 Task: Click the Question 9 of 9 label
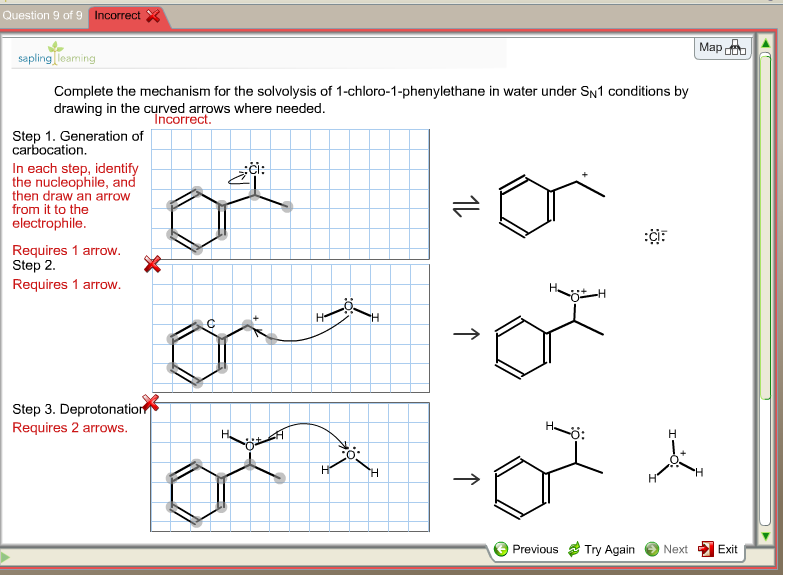coord(42,16)
